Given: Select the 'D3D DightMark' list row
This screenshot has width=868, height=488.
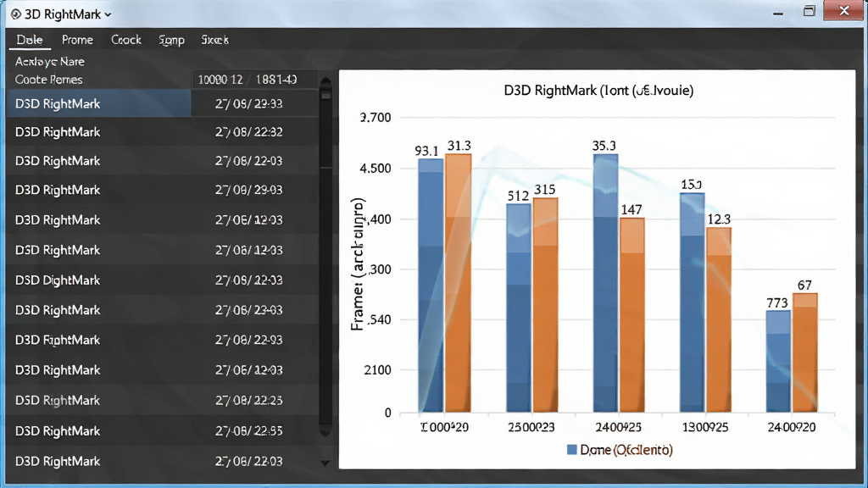Looking at the screenshot, I should tap(163, 280).
